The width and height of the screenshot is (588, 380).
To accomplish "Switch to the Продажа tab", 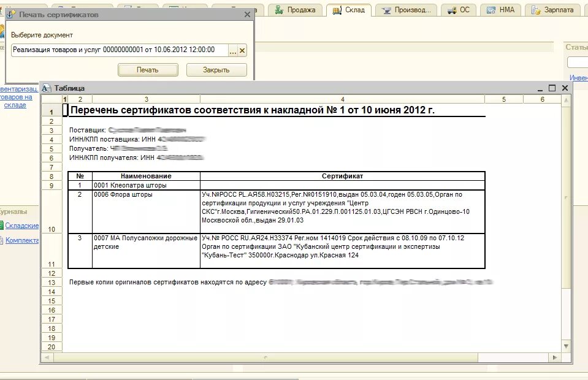I will pos(295,10).
